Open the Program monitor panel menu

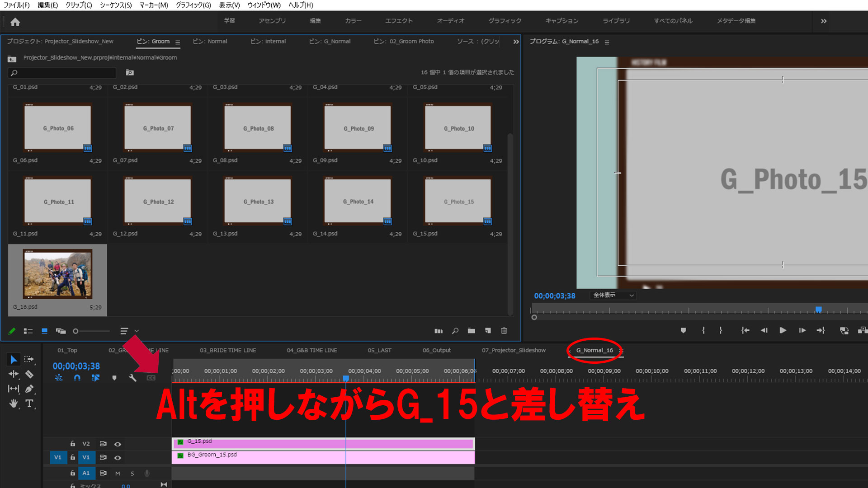pyautogui.click(x=607, y=42)
